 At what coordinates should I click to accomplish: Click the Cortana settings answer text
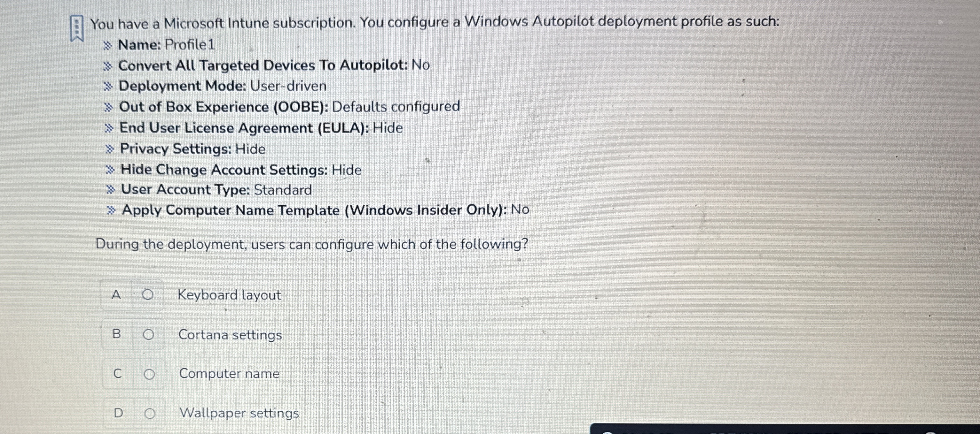click(230, 335)
